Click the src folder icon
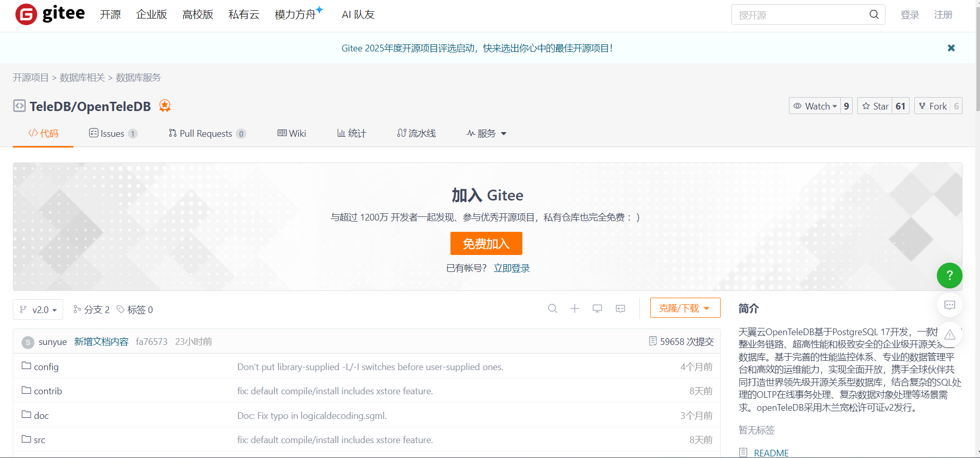980x458 pixels. [27, 439]
